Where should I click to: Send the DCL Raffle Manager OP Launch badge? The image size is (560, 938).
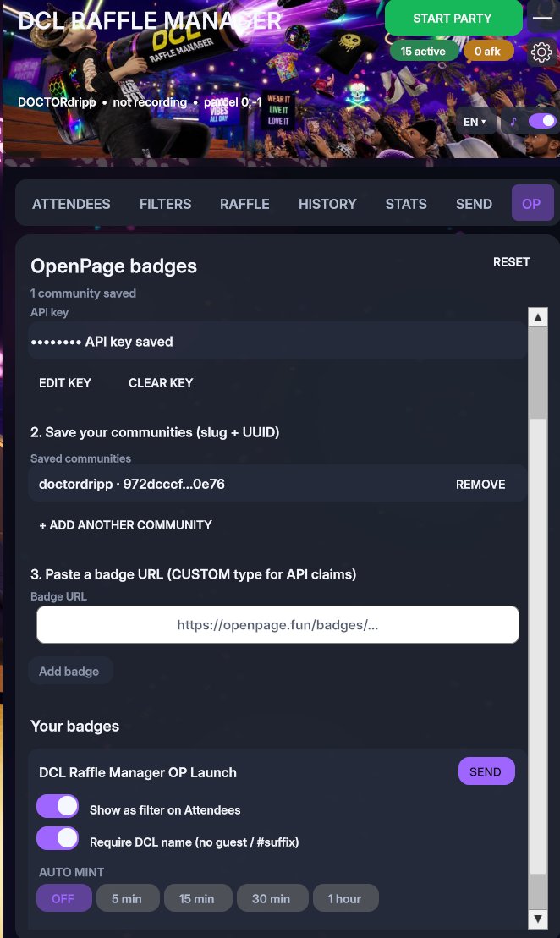coord(486,771)
